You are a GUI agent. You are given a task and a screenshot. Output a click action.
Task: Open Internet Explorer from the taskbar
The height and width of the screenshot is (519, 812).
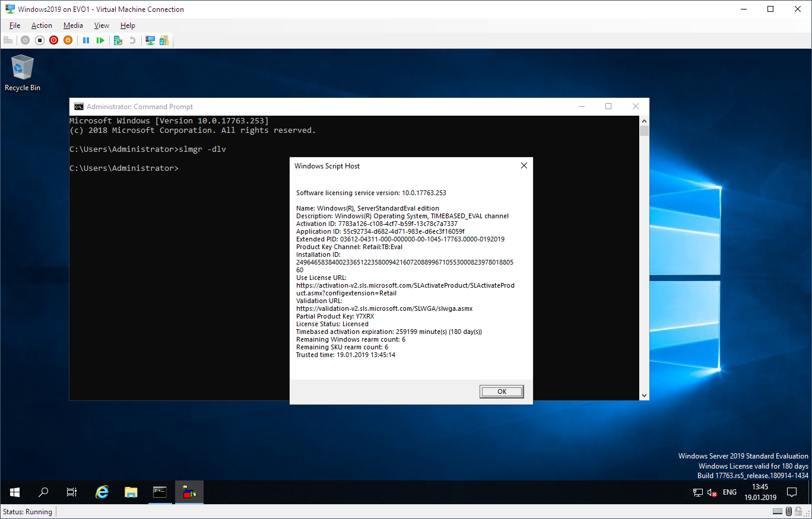(101, 492)
